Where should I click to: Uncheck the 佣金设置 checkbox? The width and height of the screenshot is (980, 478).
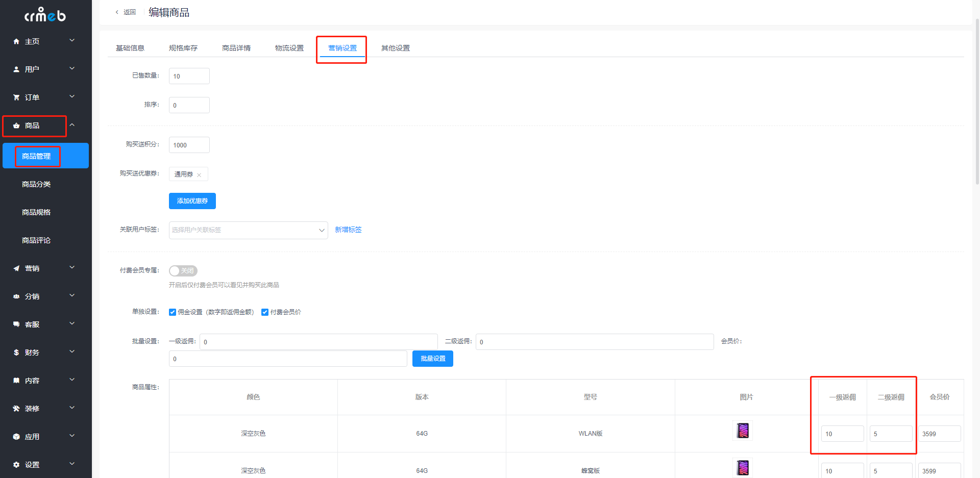pyautogui.click(x=173, y=312)
